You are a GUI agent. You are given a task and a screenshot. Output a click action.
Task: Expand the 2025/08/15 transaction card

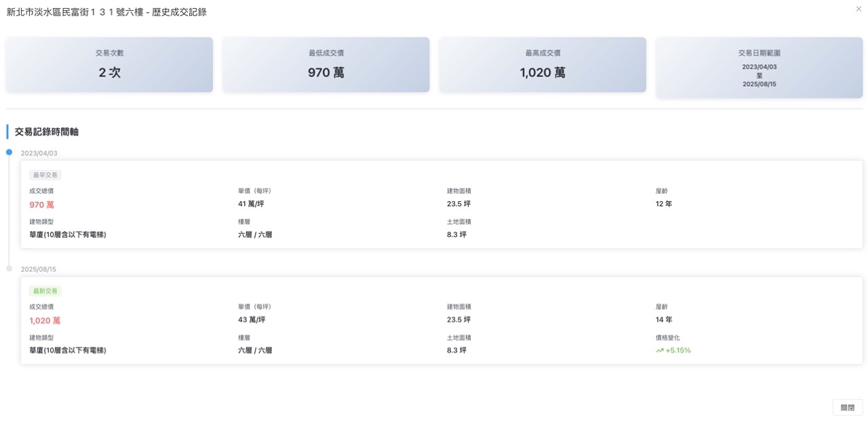[x=441, y=320]
